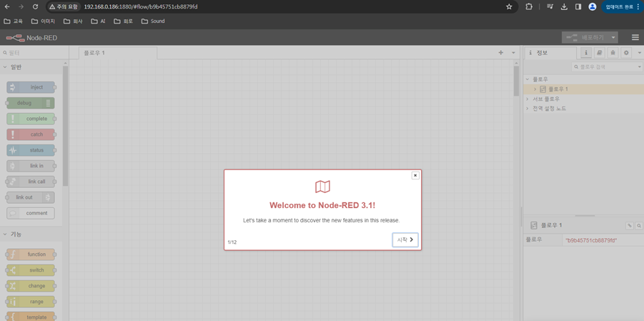Image resolution: width=644 pixels, height=321 pixels.
Task: Select the link call node
Action: pyautogui.click(x=31, y=182)
